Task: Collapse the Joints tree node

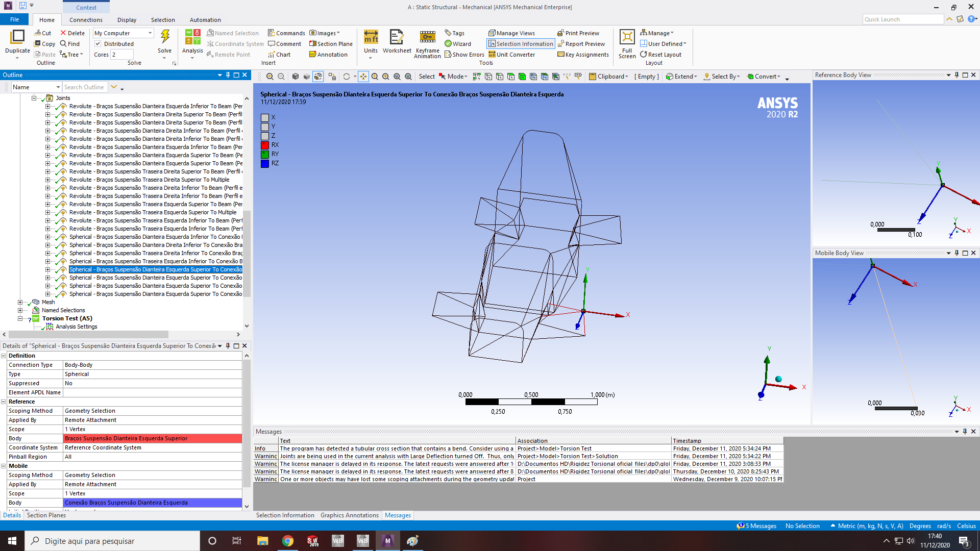Action: (x=34, y=98)
